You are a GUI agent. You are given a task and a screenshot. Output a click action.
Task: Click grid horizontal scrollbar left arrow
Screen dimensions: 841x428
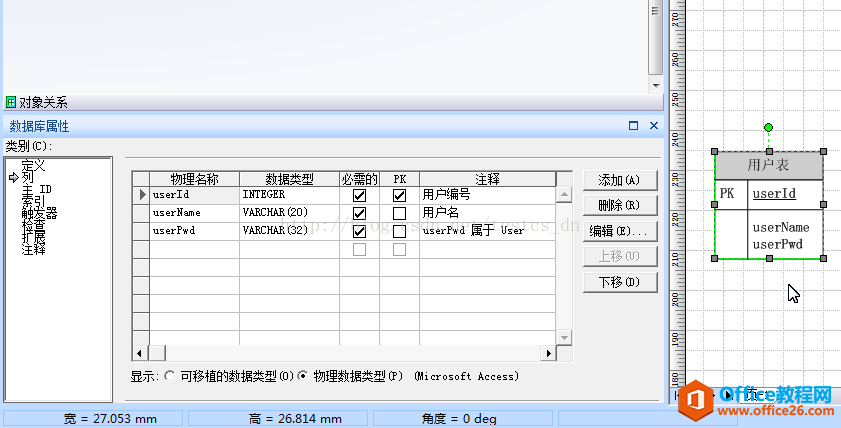pyautogui.click(x=139, y=353)
